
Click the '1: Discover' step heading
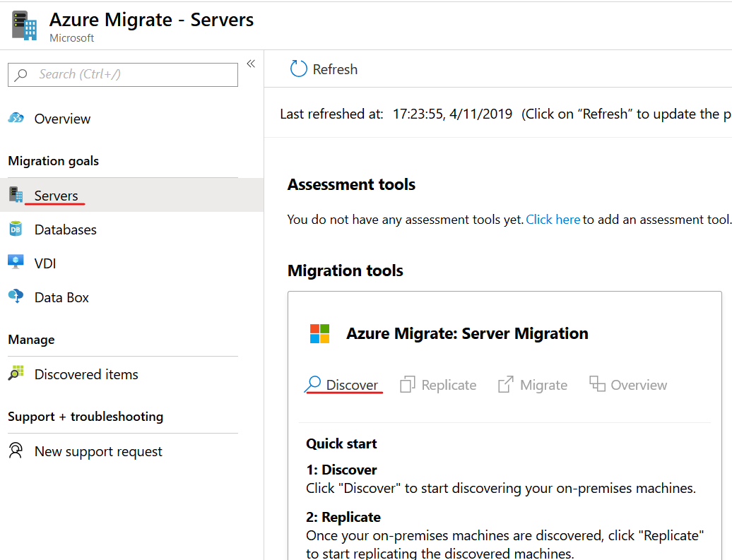pyautogui.click(x=341, y=470)
